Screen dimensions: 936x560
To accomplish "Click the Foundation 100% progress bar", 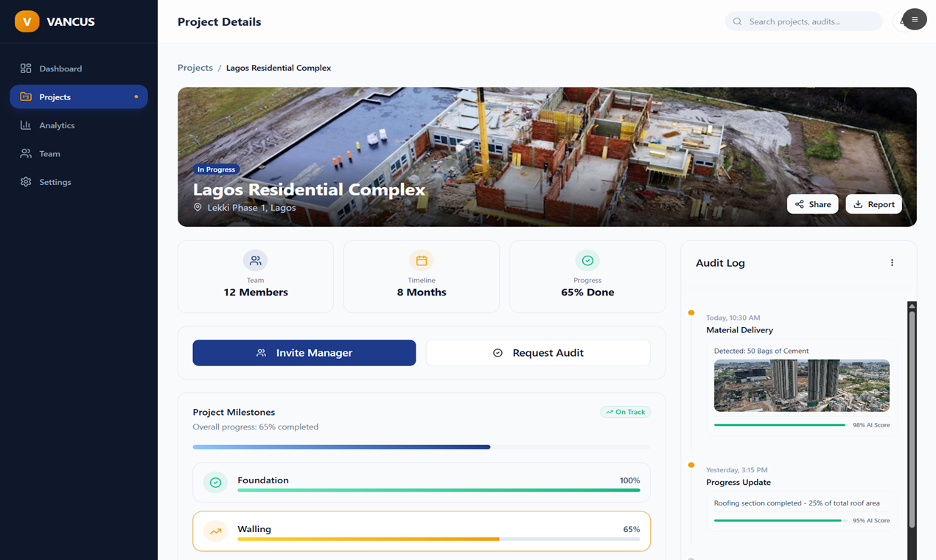I will tap(439, 490).
